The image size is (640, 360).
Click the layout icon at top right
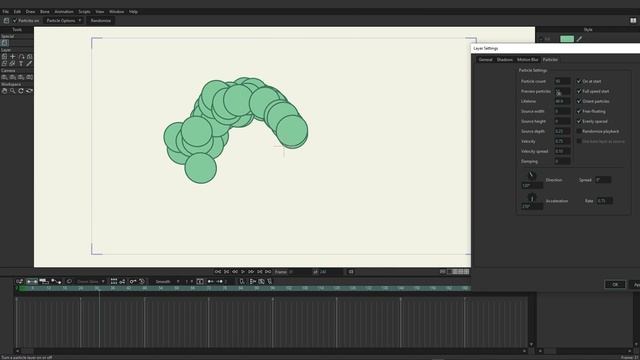click(x=633, y=20)
